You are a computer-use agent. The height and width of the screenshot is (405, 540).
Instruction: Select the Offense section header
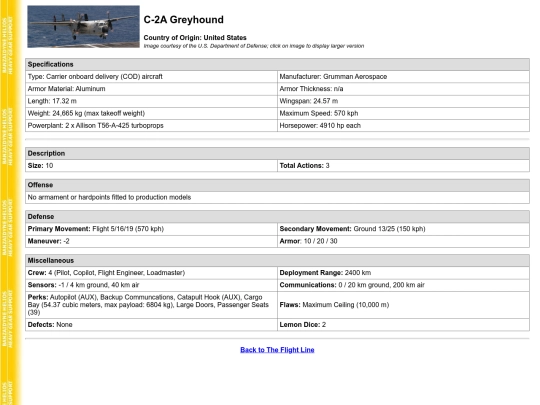point(277,185)
